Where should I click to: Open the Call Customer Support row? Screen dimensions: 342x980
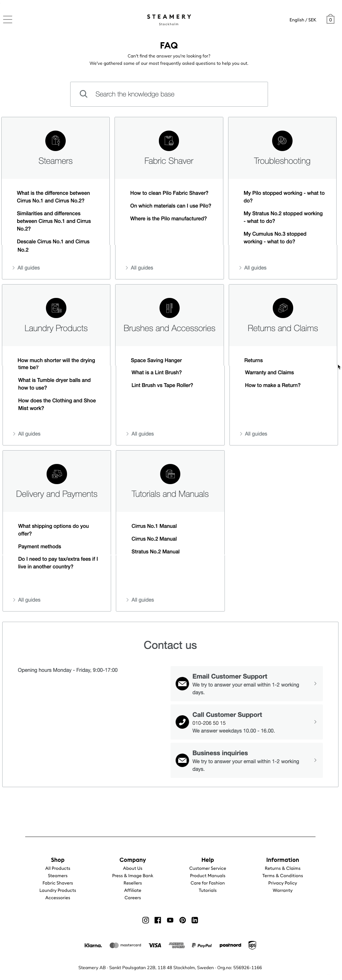pos(247,722)
